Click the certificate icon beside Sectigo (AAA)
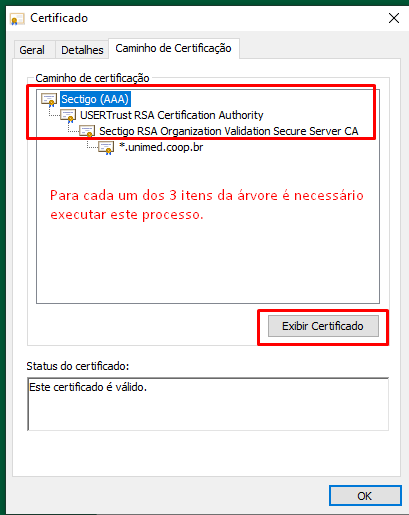 [49, 100]
